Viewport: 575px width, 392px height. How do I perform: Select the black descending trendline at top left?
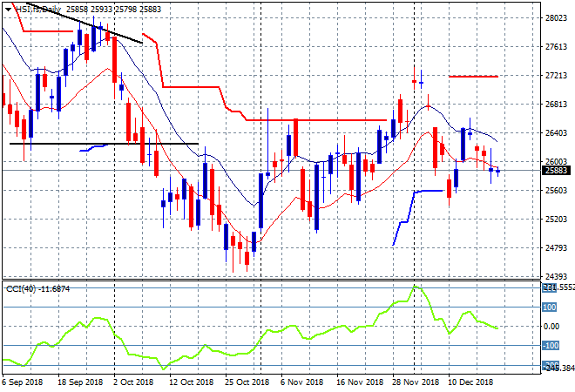click(85, 24)
